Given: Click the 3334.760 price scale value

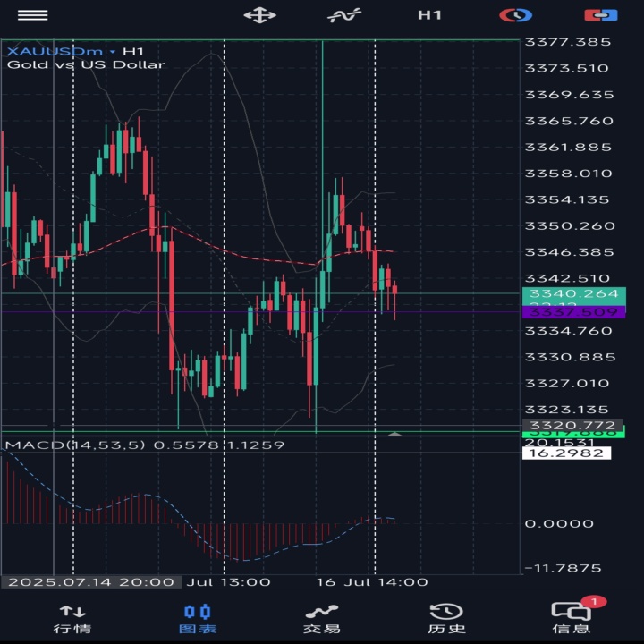Looking at the screenshot, I should [569, 331].
